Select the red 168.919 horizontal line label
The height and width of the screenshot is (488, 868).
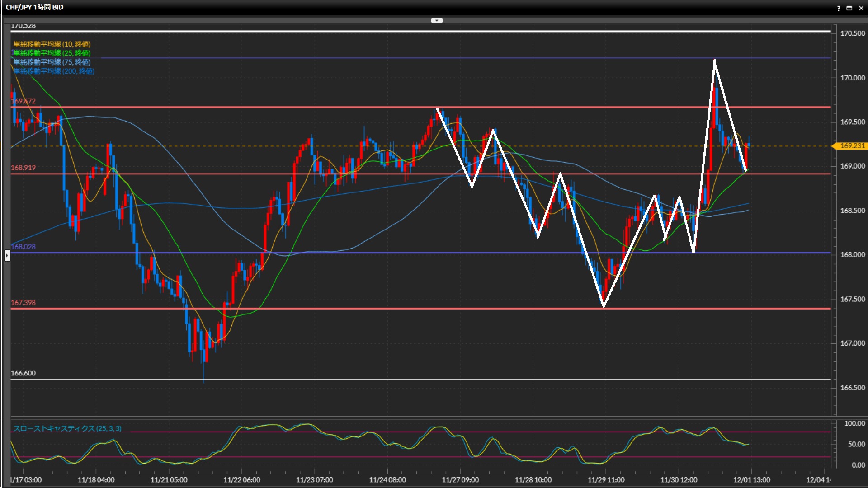(23, 168)
